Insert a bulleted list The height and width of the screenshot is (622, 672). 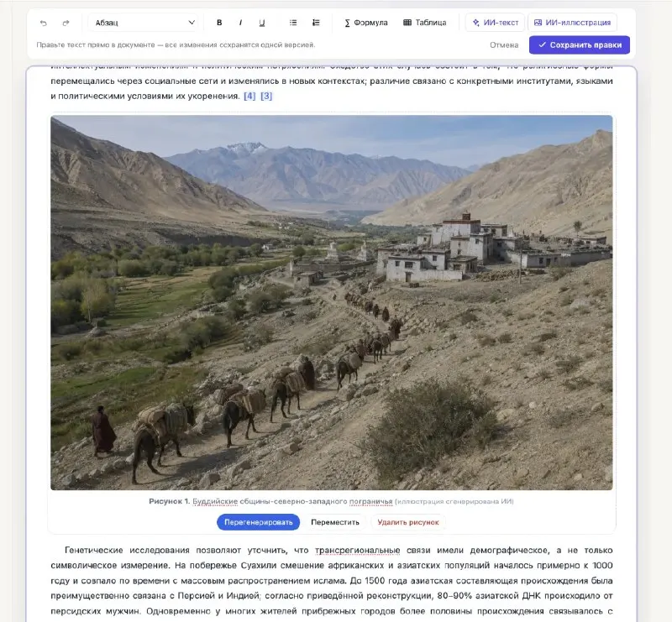(x=293, y=23)
